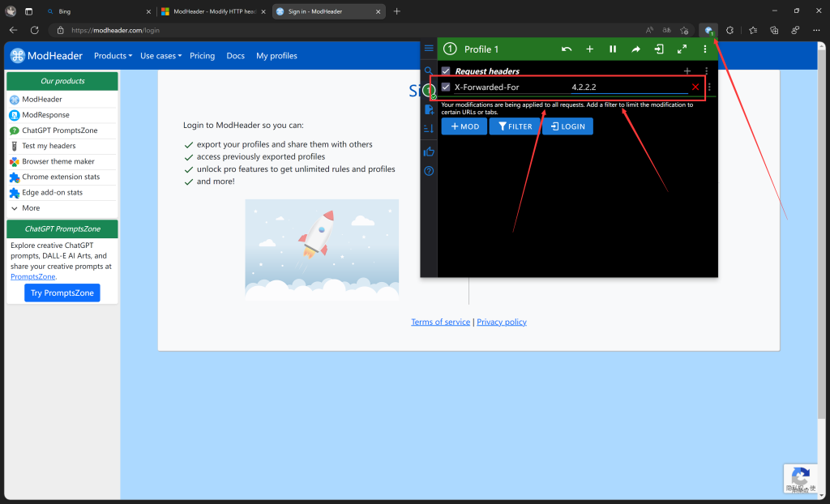830x504 pixels.
Task: Open ChatGPT PromptsZone in products list
Action: [62, 130]
